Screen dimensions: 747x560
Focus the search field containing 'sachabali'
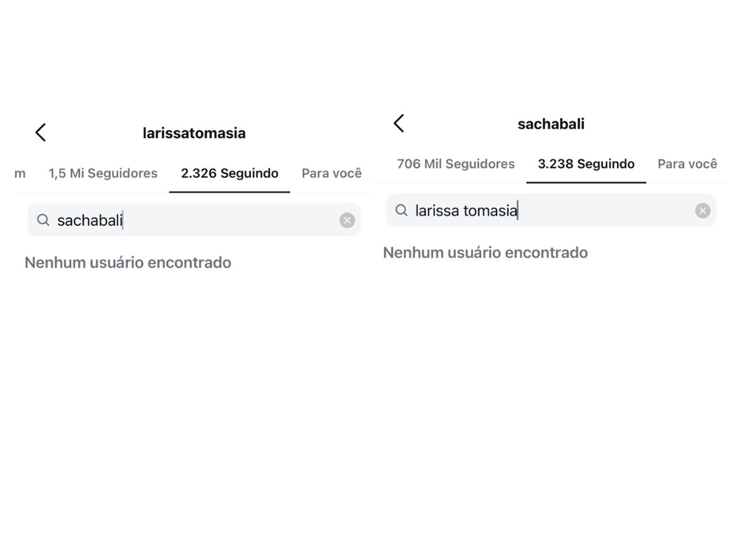coord(194,220)
